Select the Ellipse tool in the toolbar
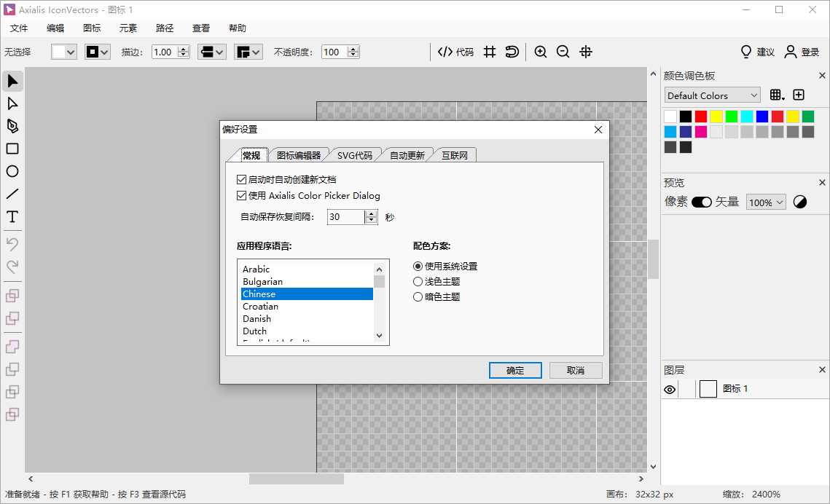830x504 pixels. tap(12, 171)
